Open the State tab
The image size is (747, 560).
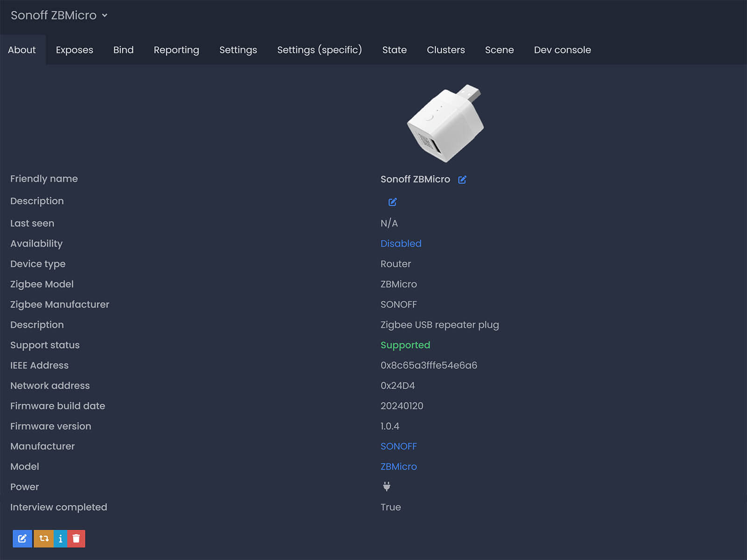[x=394, y=50]
